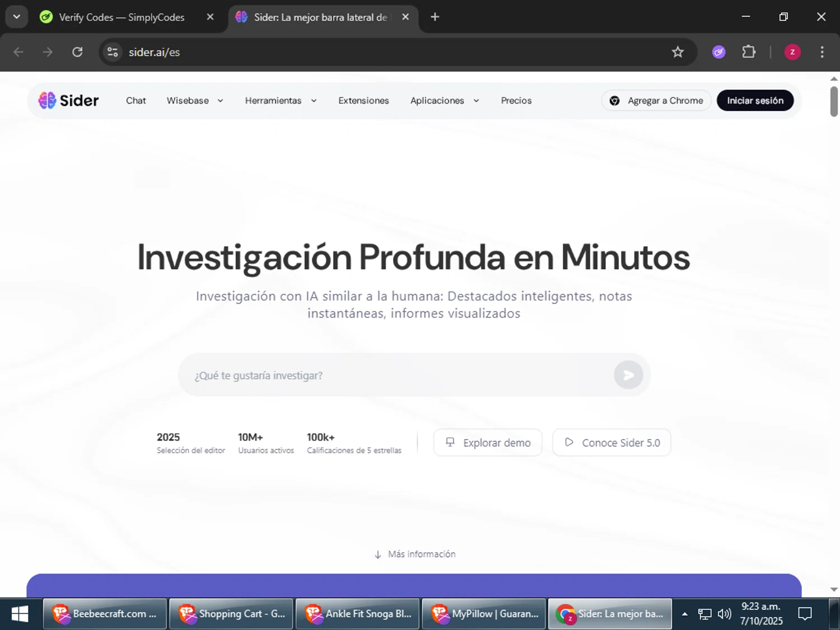Image resolution: width=840 pixels, height=630 pixels.
Task: Open the tab search dropdown
Action: click(x=17, y=17)
